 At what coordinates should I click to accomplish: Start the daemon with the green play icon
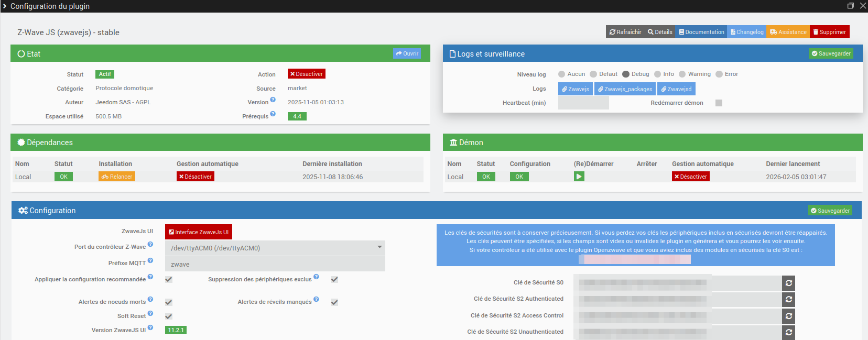click(x=579, y=177)
